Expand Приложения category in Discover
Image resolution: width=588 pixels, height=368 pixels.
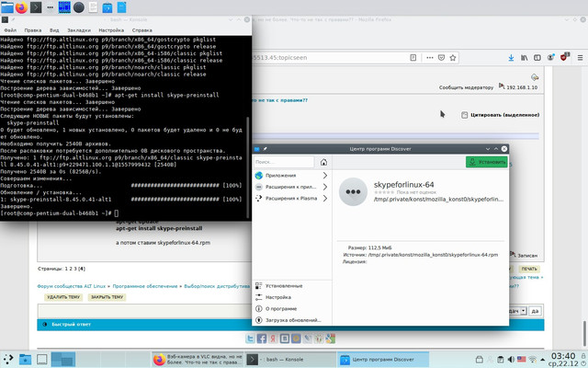(292, 176)
